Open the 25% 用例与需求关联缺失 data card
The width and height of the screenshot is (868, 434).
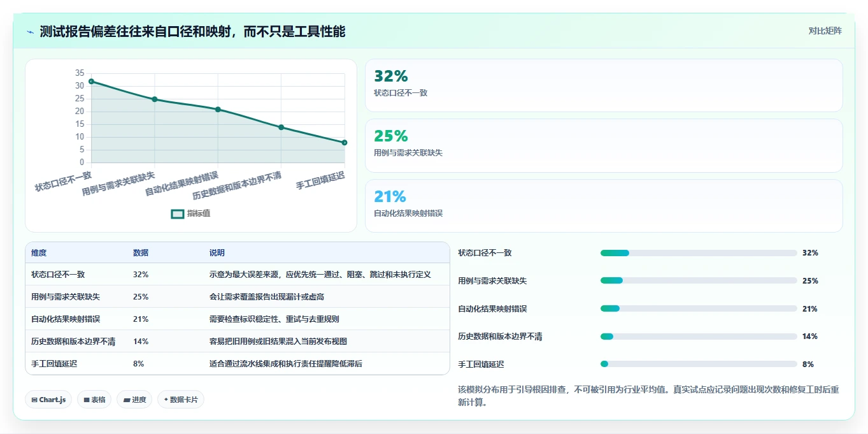coord(604,146)
